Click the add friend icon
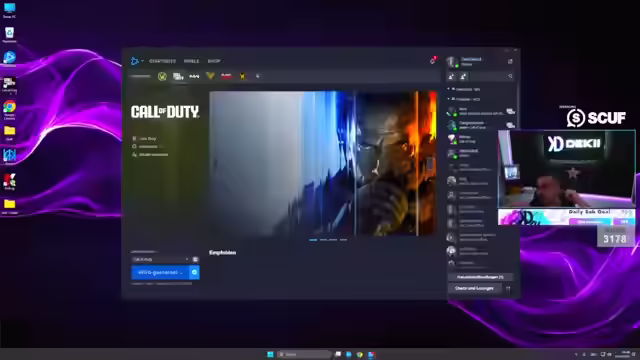Viewport: 640px width, 360px height. (451, 76)
